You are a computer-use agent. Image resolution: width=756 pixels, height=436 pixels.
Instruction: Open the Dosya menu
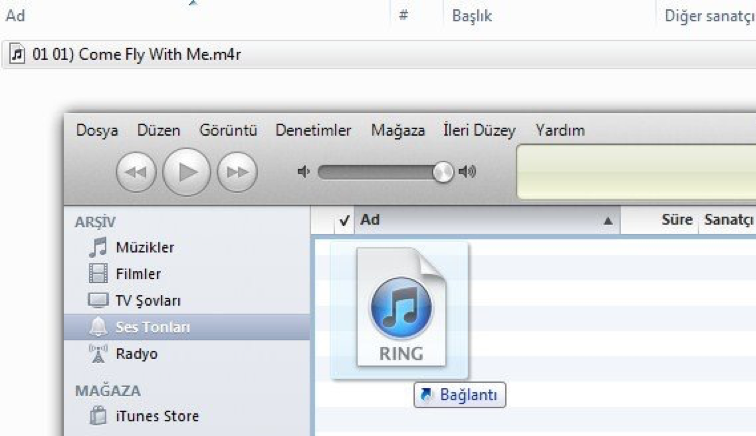click(97, 130)
